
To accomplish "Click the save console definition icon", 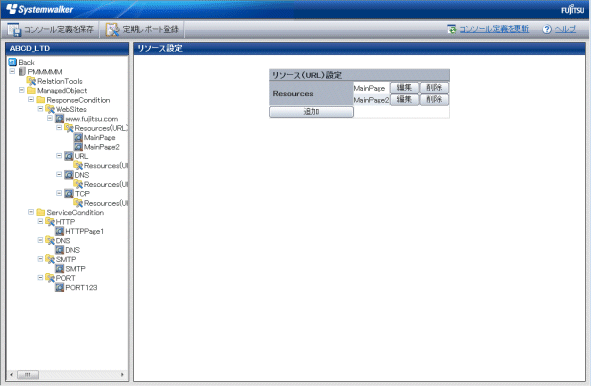I will coord(14,30).
